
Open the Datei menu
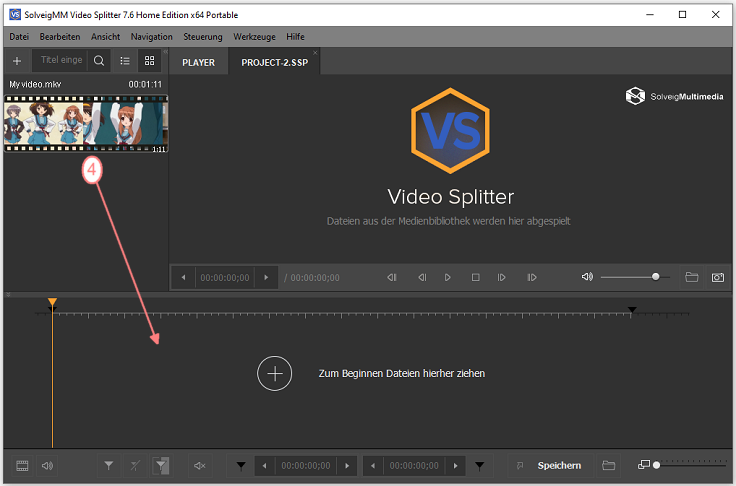19,37
